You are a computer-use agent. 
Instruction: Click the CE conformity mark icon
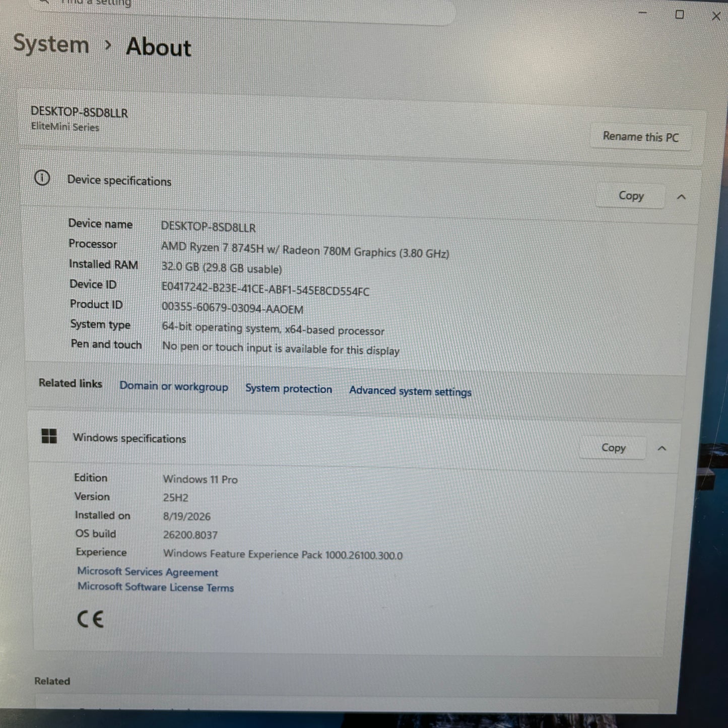(90, 619)
